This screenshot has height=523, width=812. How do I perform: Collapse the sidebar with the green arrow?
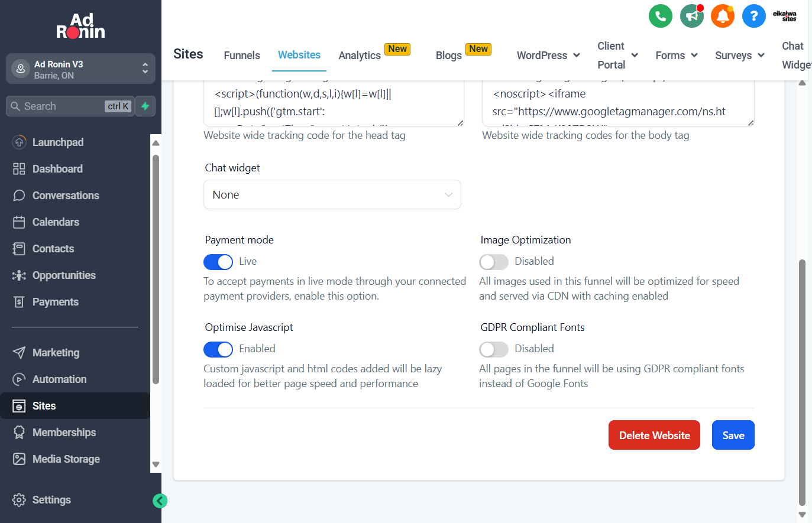click(x=160, y=501)
